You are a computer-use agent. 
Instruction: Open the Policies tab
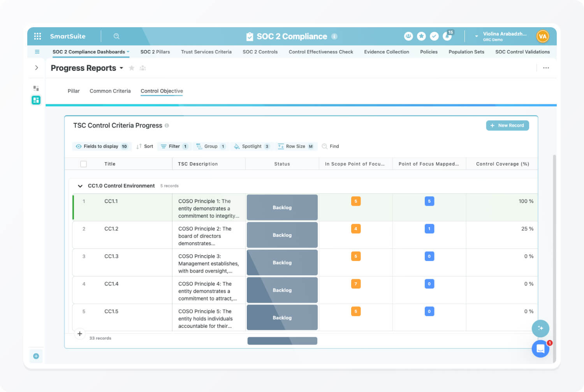click(x=429, y=52)
